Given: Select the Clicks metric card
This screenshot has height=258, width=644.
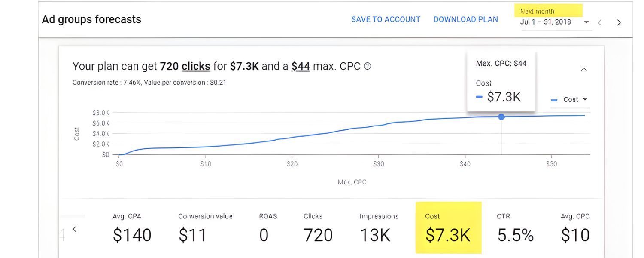Looking at the screenshot, I should pos(318,228).
